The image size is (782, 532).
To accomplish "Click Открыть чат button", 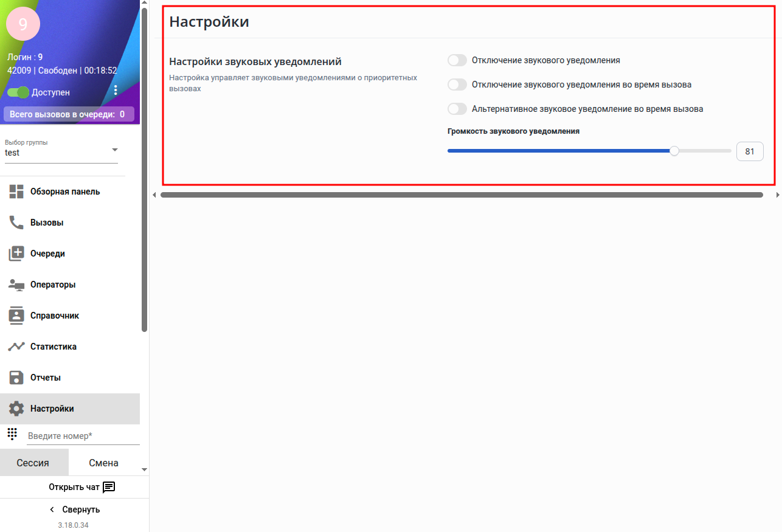I will point(82,487).
